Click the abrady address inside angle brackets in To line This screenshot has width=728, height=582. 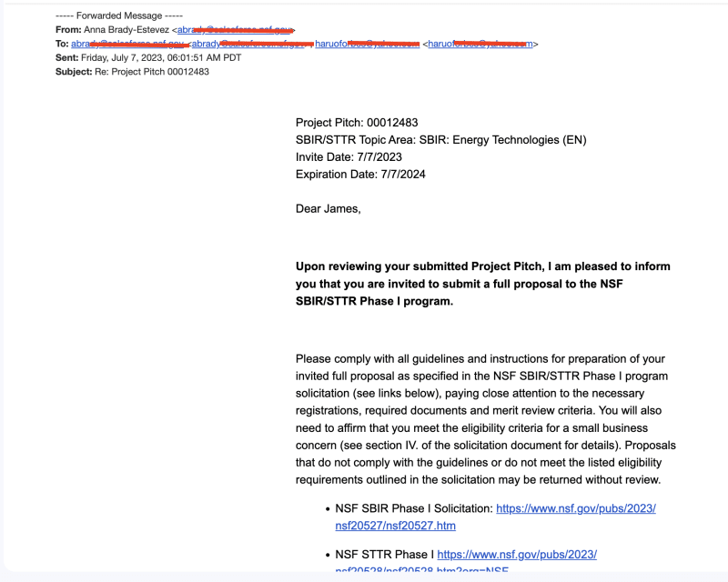pos(248,44)
